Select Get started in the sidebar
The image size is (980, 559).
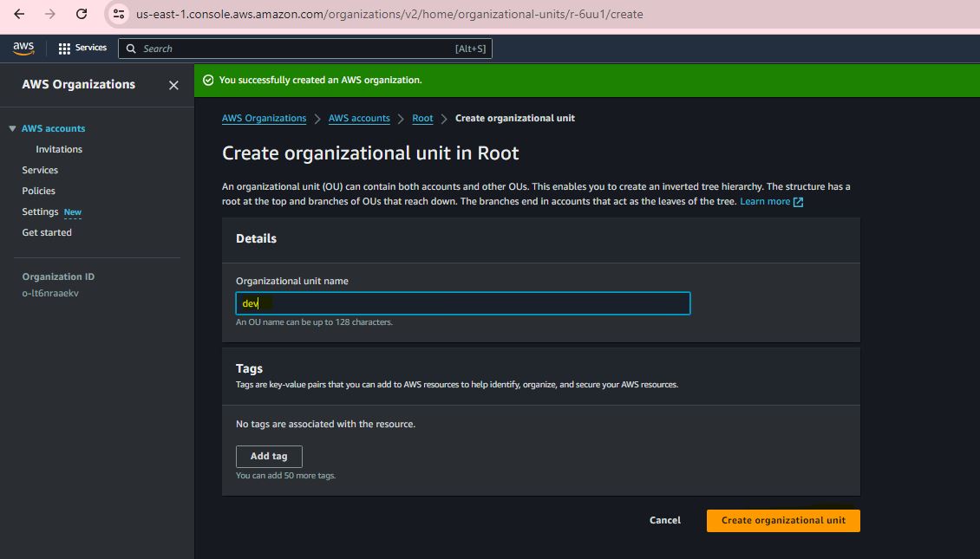(x=47, y=232)
